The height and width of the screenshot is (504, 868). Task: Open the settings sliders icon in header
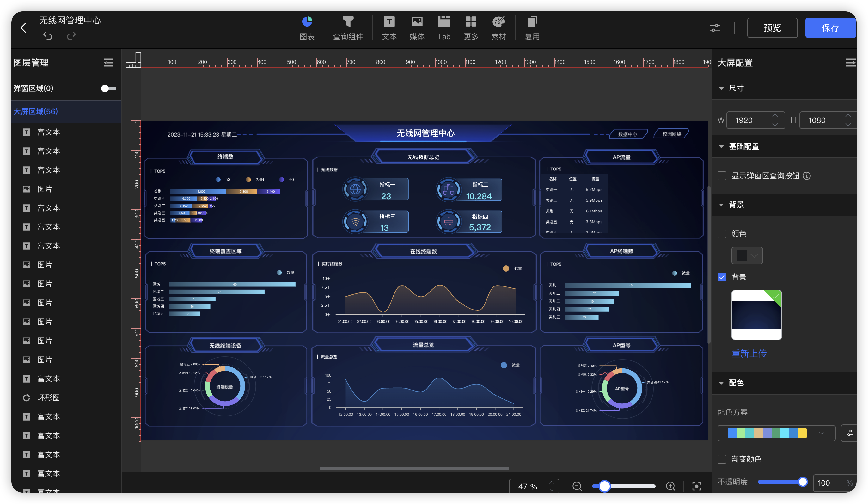715,28
